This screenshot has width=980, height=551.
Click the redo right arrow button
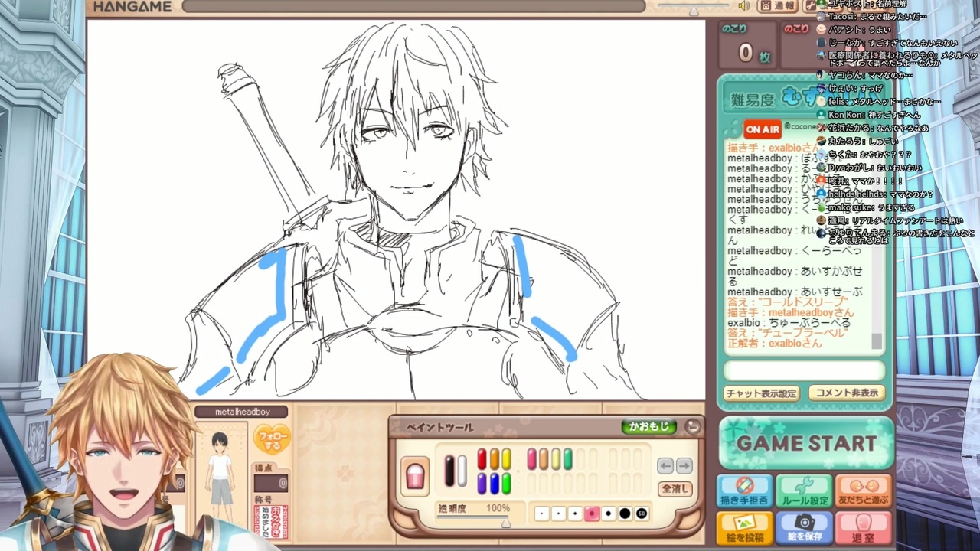coord(684,466)
